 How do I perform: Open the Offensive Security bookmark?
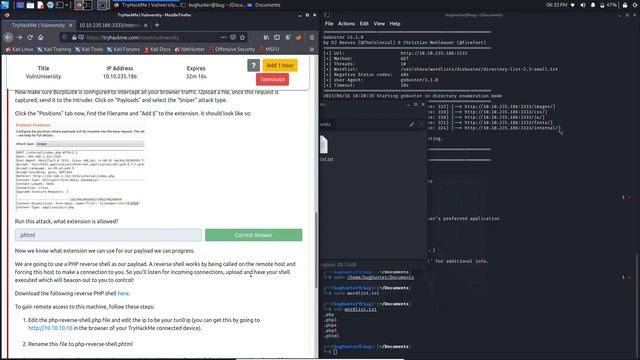[232, 49]
